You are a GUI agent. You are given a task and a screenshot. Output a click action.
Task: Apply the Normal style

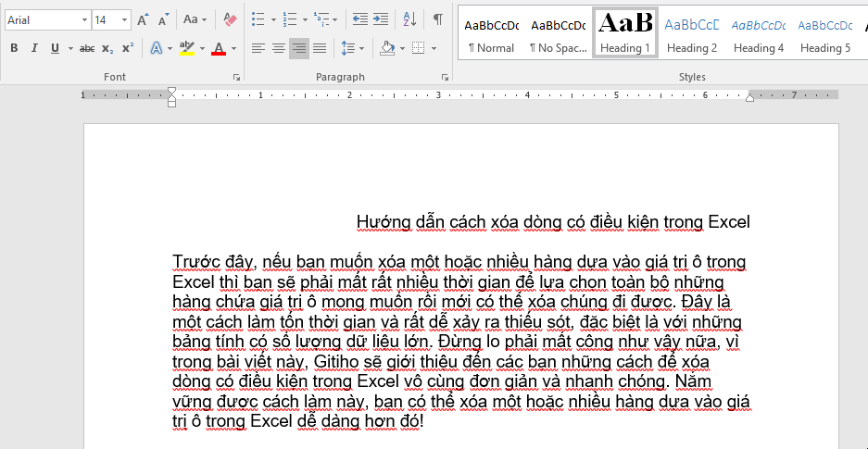(492, 31)
